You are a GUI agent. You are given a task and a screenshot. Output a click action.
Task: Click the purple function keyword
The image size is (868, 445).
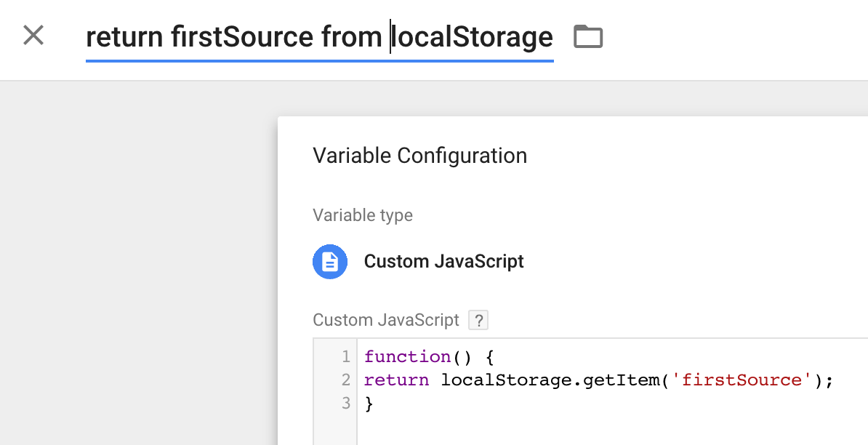pyautogui.click(x=407, y=357)
